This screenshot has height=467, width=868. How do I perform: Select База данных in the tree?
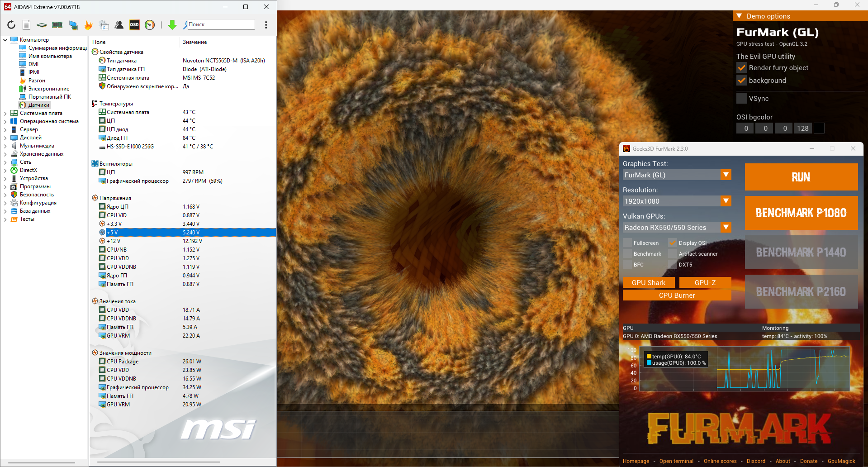pos(35,211)
